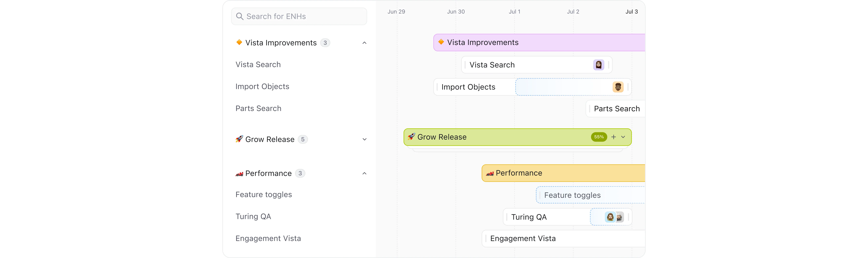Click the avatar icon on Vista Search row
The width and height of the screenshot is (868, 258).
600,65
